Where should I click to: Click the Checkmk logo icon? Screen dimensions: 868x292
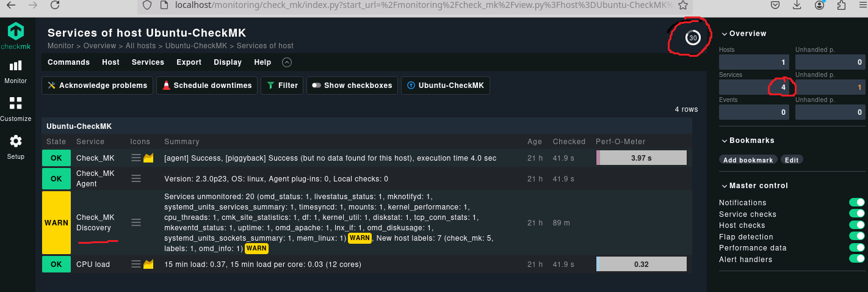(16, 32)
